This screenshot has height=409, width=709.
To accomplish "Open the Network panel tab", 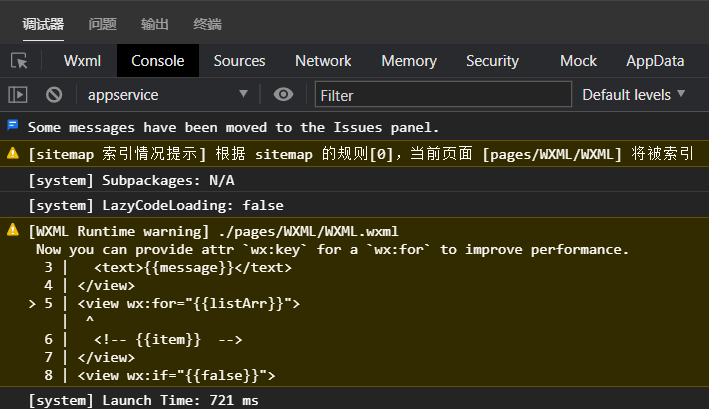I will (323, 61).
